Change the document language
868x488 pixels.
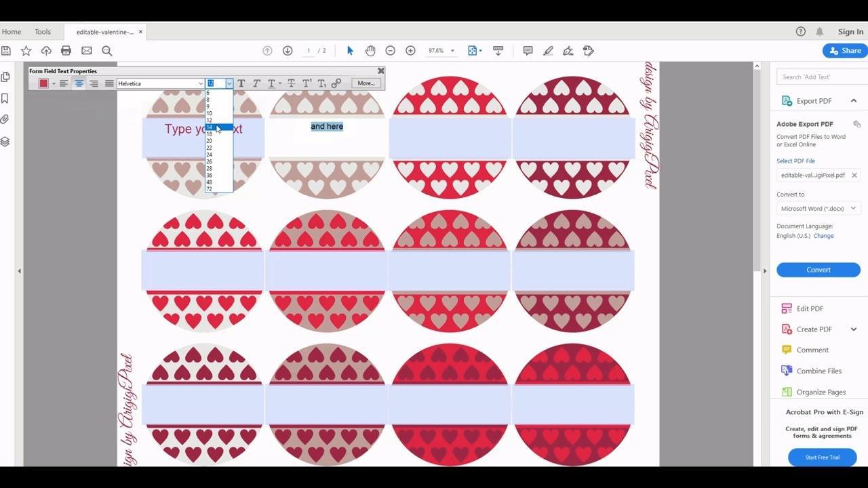pos(824,236)
